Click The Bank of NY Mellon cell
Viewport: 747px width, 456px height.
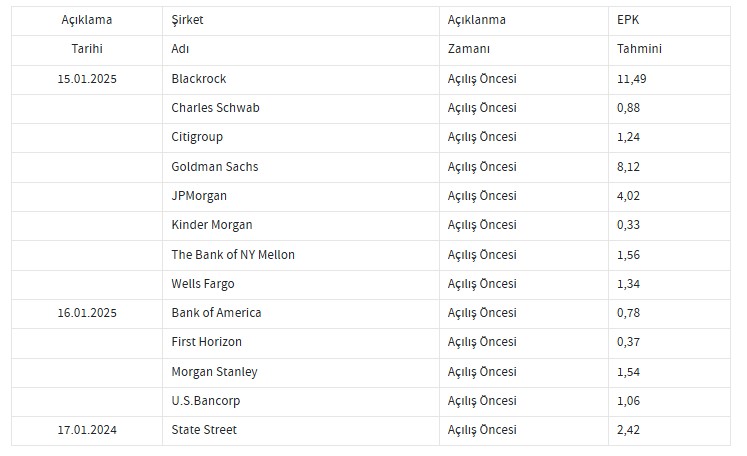pos(233,254)
